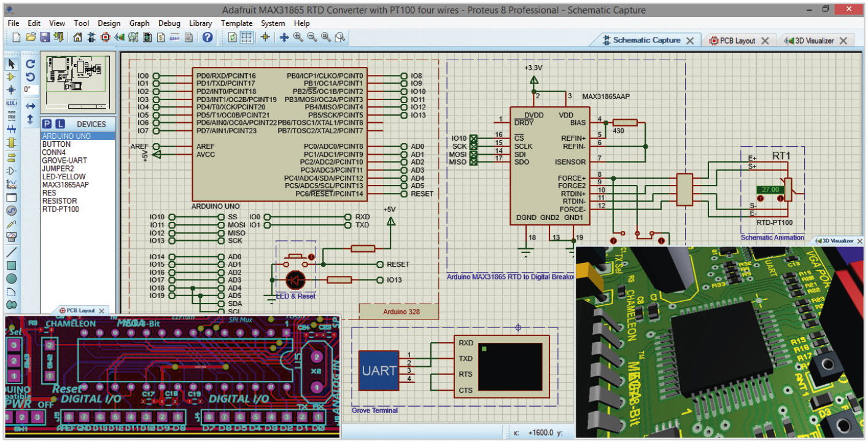Screen dimensions: 868x443
Task: Select the Generator Mode sine icon
Action: click(11, 210)
